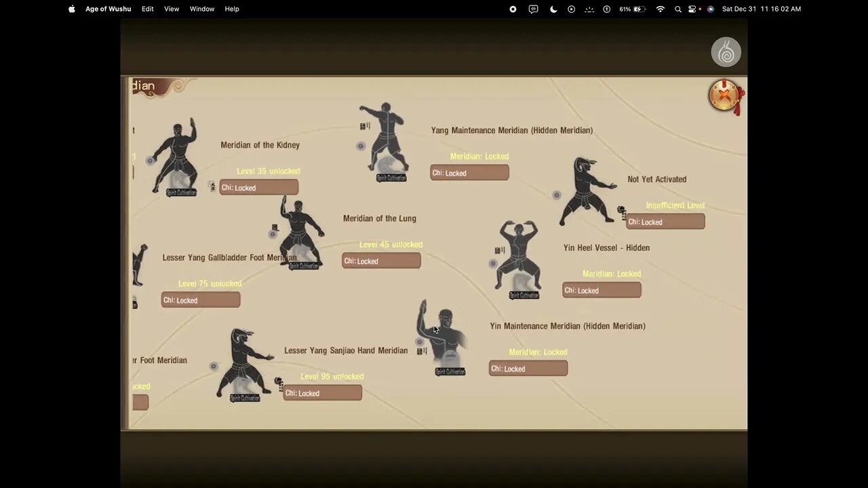Screen dimensions: 868x488
Task: Click 'Yin Maintenance Meridian (Hidden Meridian)' title
Action: coord(568,326)
